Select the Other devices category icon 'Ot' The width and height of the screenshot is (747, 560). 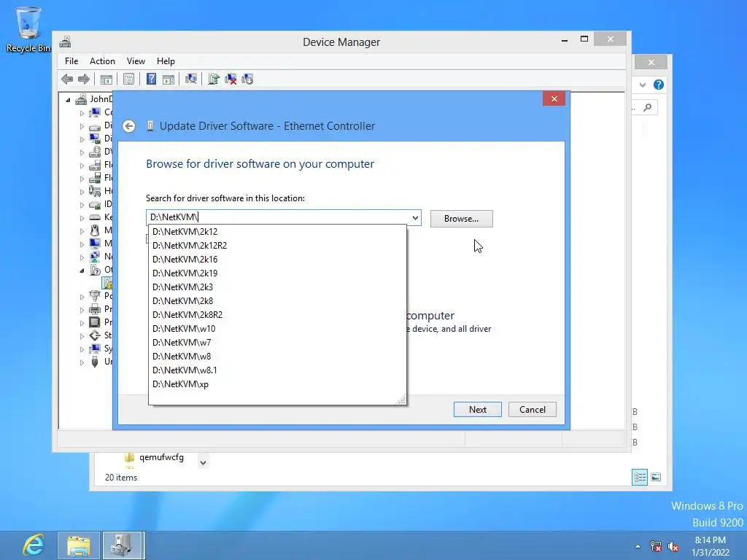(x=95, y=270)
